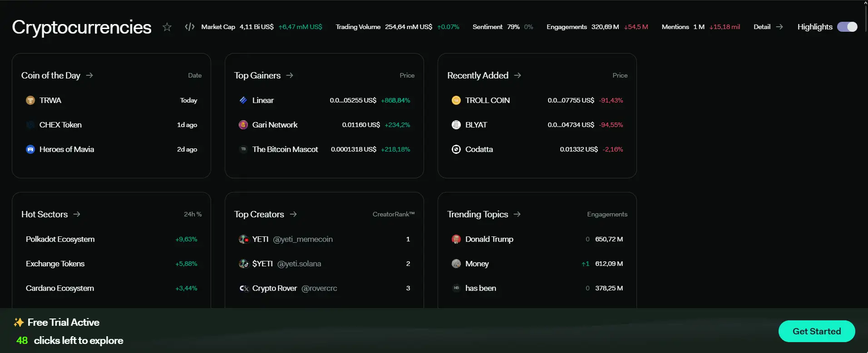Turn off the Highlights toggle

point(847,27)
